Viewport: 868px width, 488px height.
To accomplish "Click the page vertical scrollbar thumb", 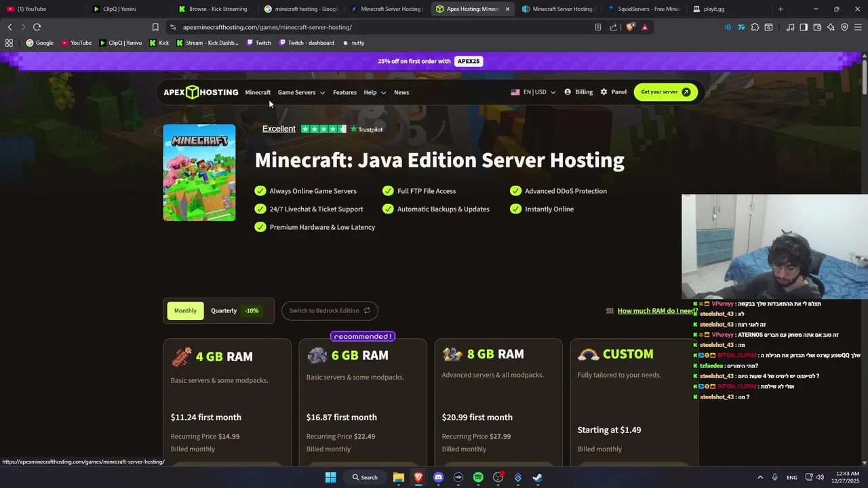I will [x=865, y=78].
